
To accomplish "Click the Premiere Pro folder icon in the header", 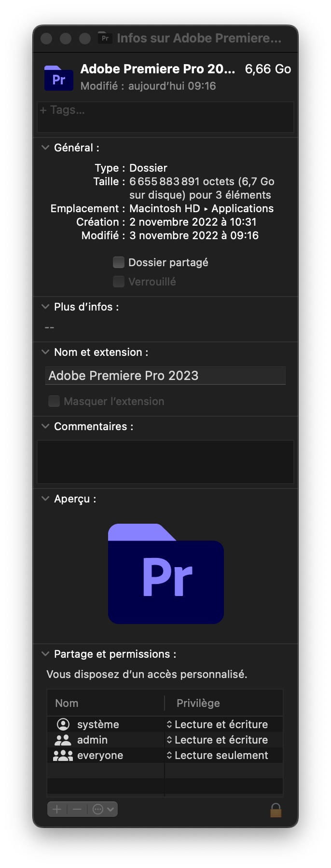I will (x=59, y=78).
